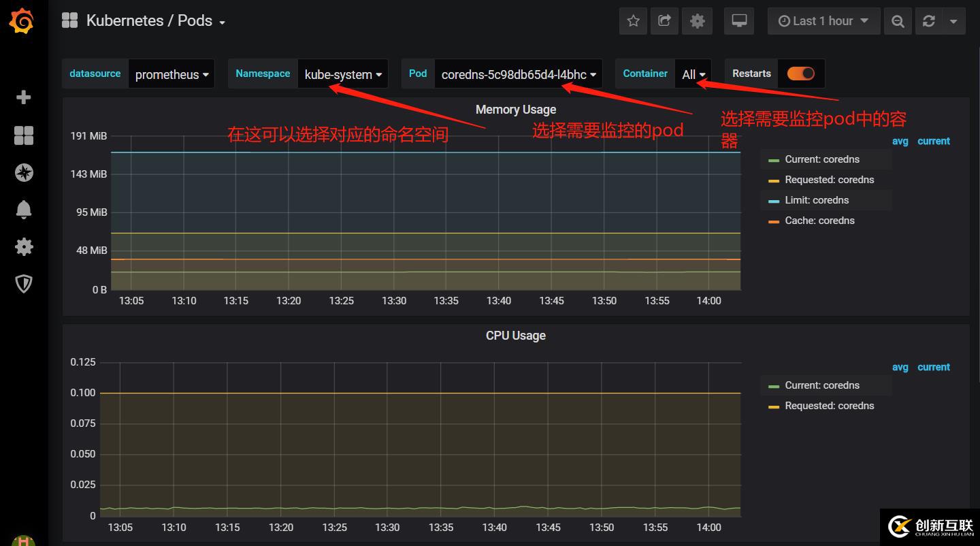Open the Memory Usage panel title menu
This screenshot has height=546, width=980.
tap(515, 110)
